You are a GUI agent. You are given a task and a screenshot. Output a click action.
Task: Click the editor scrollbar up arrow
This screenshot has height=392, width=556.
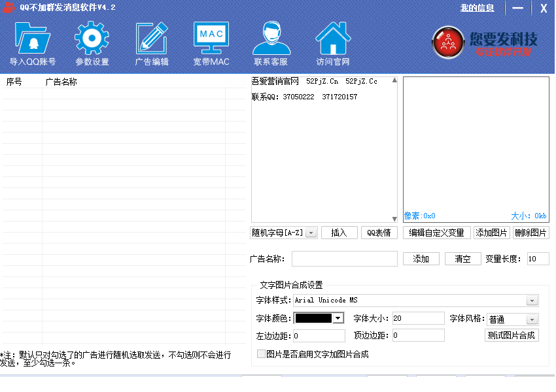(x=394, y=80)
